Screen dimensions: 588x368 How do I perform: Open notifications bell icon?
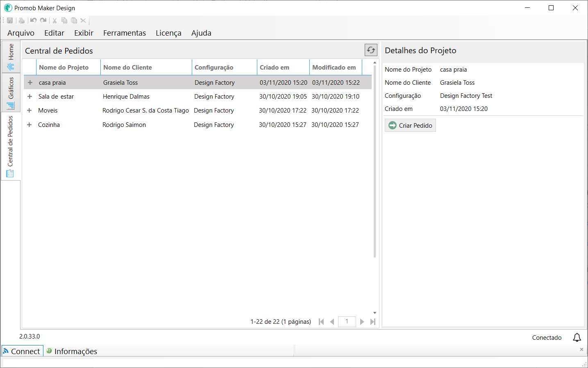[577, 337]
